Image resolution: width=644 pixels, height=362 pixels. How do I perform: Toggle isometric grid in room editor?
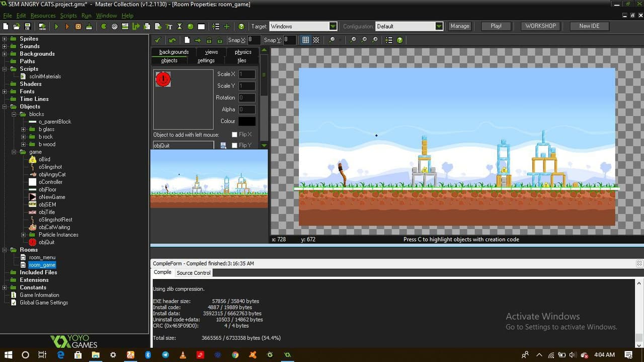316,40
